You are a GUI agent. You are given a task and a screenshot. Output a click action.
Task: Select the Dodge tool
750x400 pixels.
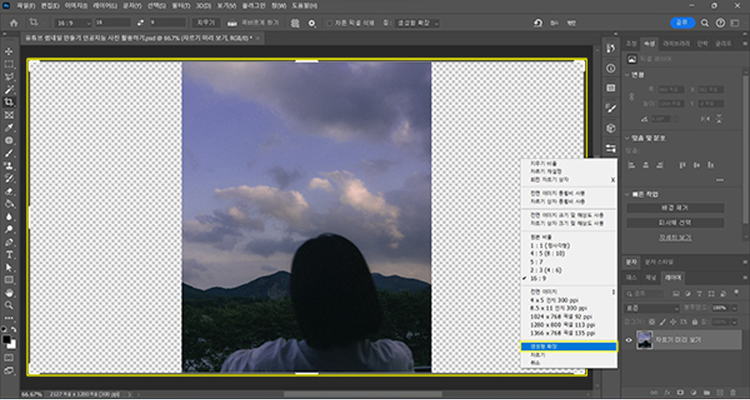pyautogui.click(x=9, y=229)
